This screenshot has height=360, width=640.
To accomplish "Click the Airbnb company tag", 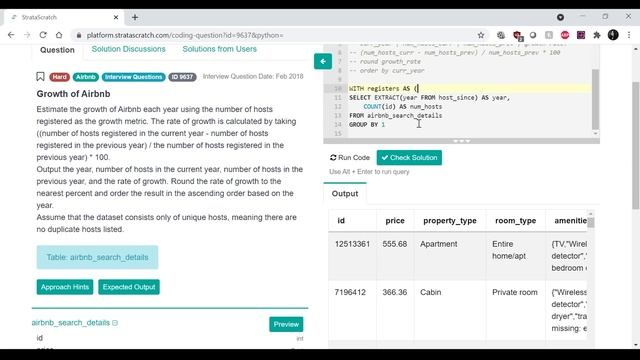I will tap(86, 77).
